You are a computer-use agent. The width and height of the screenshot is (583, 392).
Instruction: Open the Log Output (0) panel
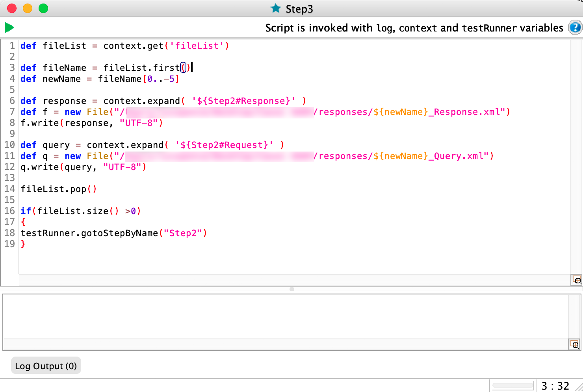(46, 366)
